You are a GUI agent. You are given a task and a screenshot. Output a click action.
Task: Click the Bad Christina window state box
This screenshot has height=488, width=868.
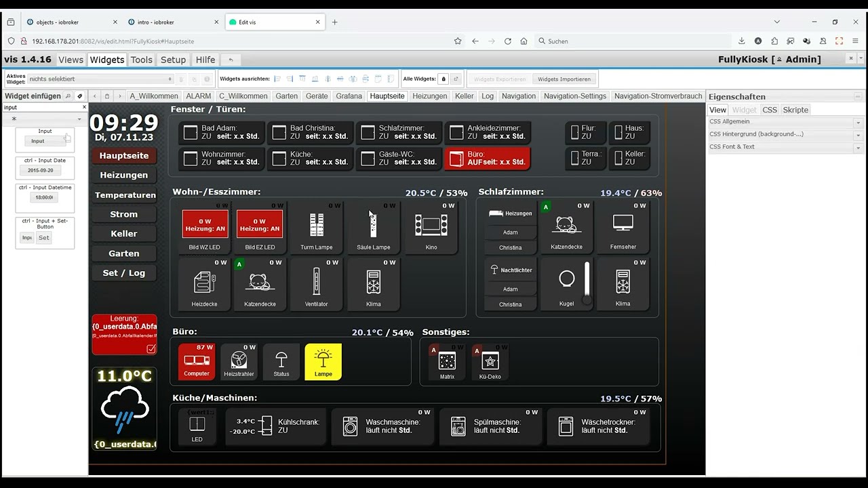311,132
